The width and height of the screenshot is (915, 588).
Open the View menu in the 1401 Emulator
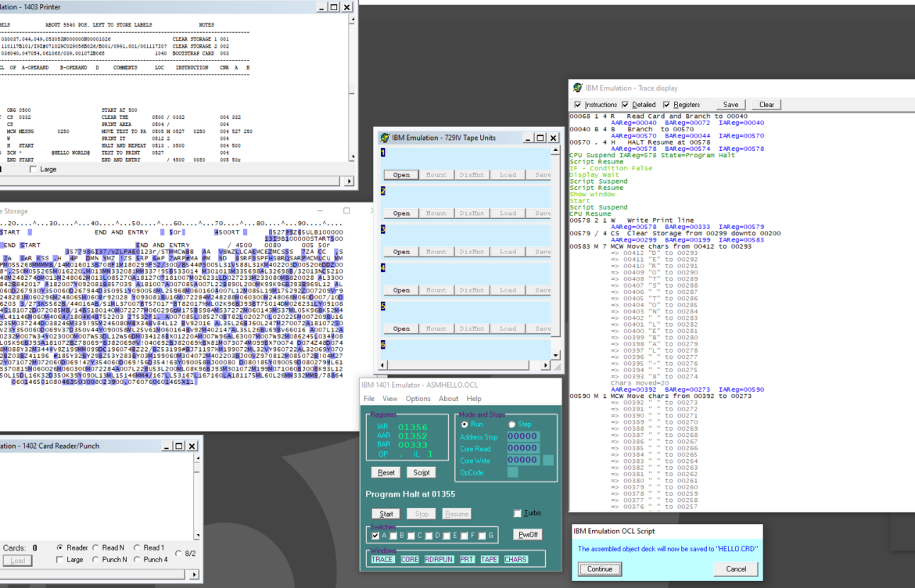coord(389,399)
